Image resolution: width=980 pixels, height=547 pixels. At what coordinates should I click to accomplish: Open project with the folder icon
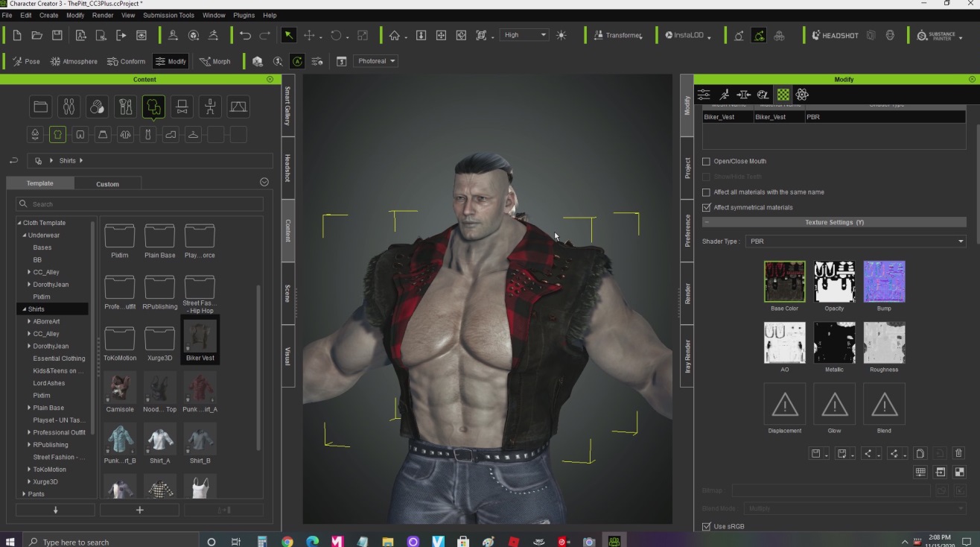[36, 35]
